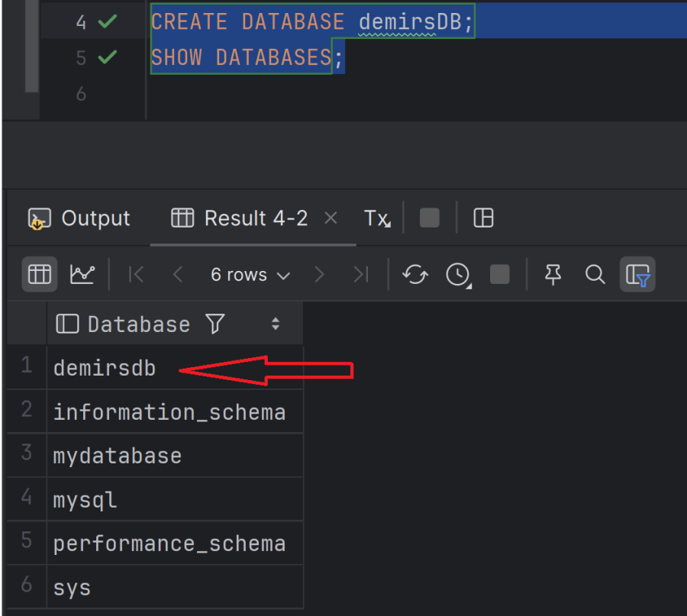Open the 6 rows page size dropdown
Image resolution: width=687 pixels, height=616 pixels.
[x=250, y=275]
